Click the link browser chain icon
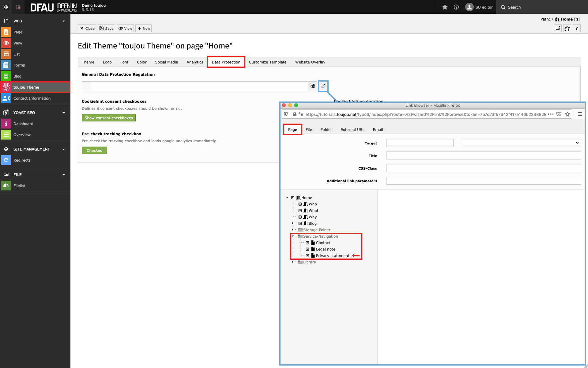This screenshot has height=368, width=588. pyautogui.click(x=323, y=86)
